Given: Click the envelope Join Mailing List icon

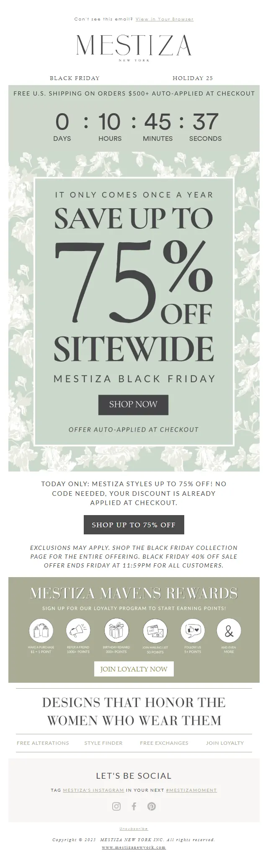Looking at the screenshot, I should [155, 630].
